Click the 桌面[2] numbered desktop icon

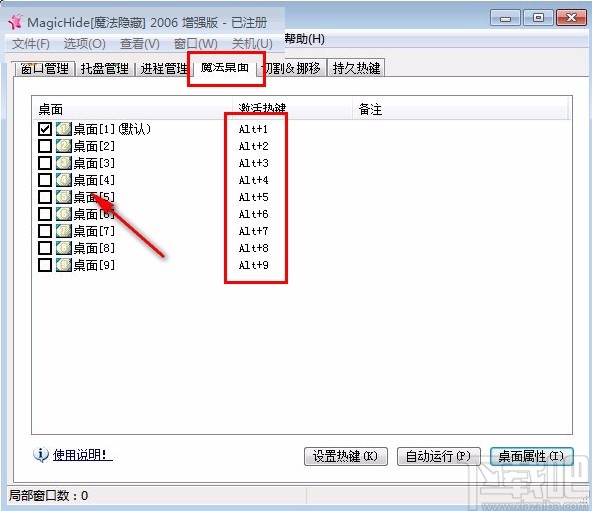pos(64,146)
